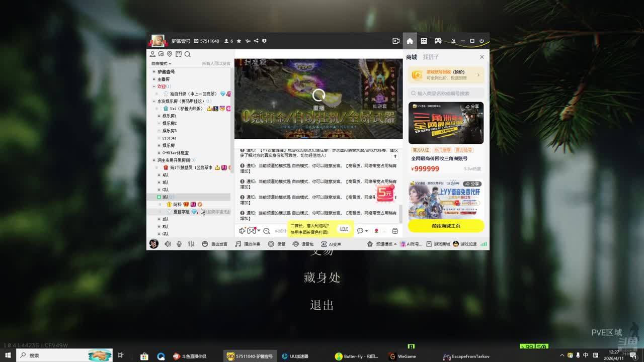Toggle the microphone in the bottom bar
The height and width of the screenshot is (362, 644).
(179, 244)
